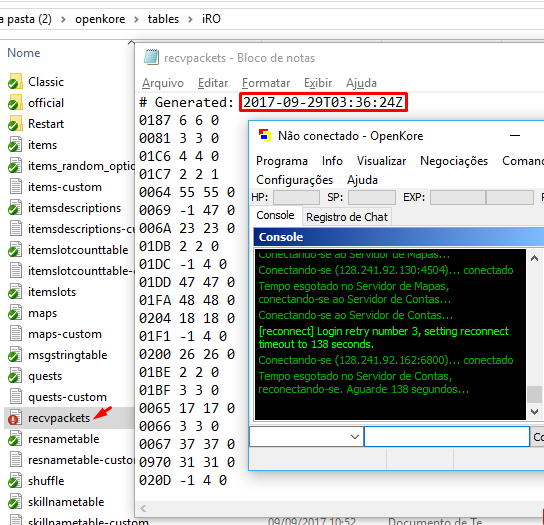Click the Notepad horizontal scroll left arrow
Image resolution: width=544 pixels, height=525 pixels.
(x=143, y=509)
